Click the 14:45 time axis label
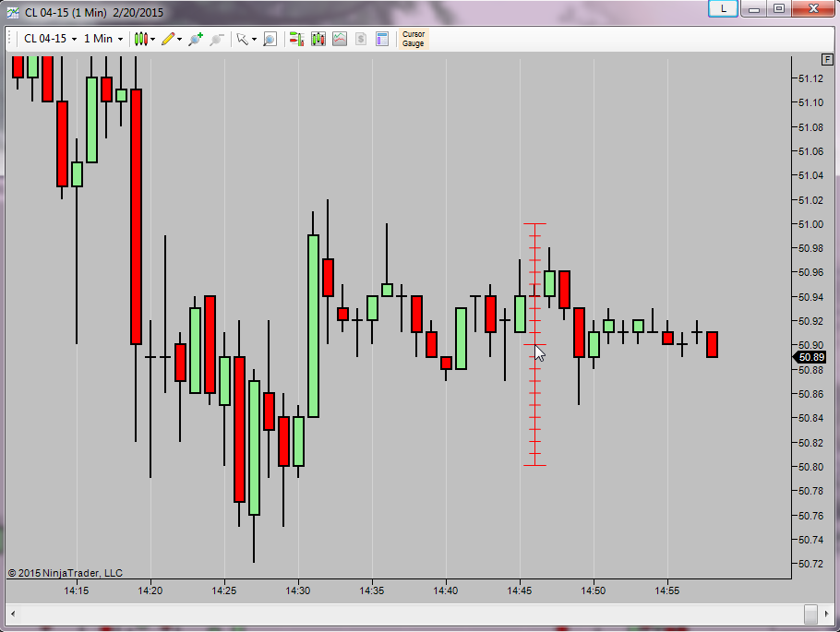The image size is (840, 632). pos(520,590)
